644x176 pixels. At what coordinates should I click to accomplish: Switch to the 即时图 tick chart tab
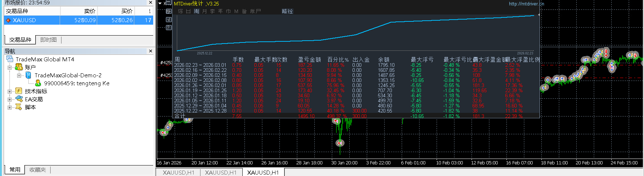(x=48, y=40)
